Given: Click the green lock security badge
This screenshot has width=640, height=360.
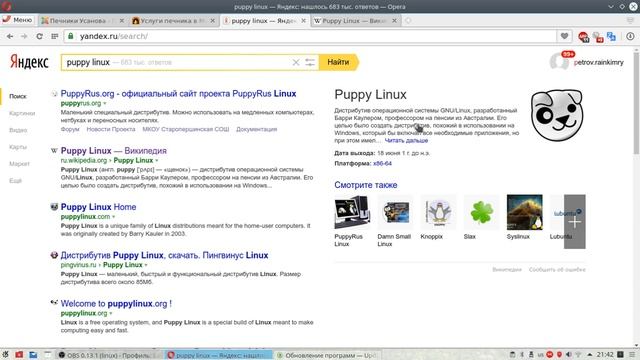Looking at the screenshot, I should click(x=71, y=36).
